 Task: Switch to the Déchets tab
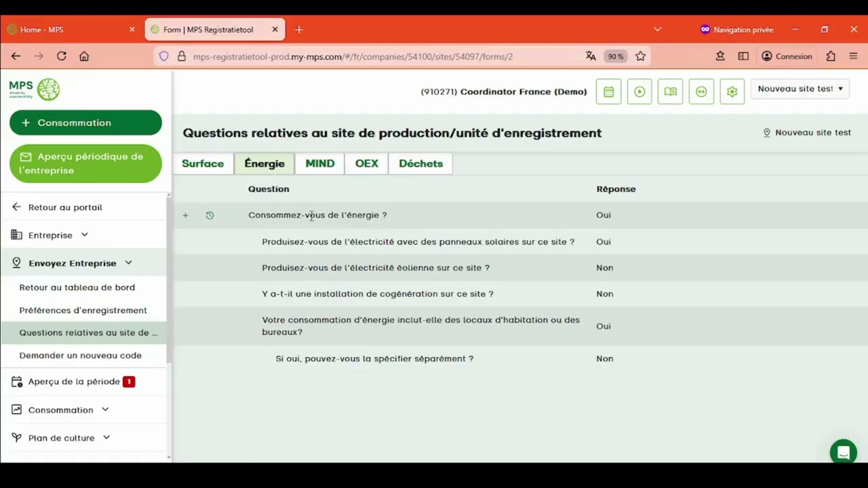tap(420, 163)
